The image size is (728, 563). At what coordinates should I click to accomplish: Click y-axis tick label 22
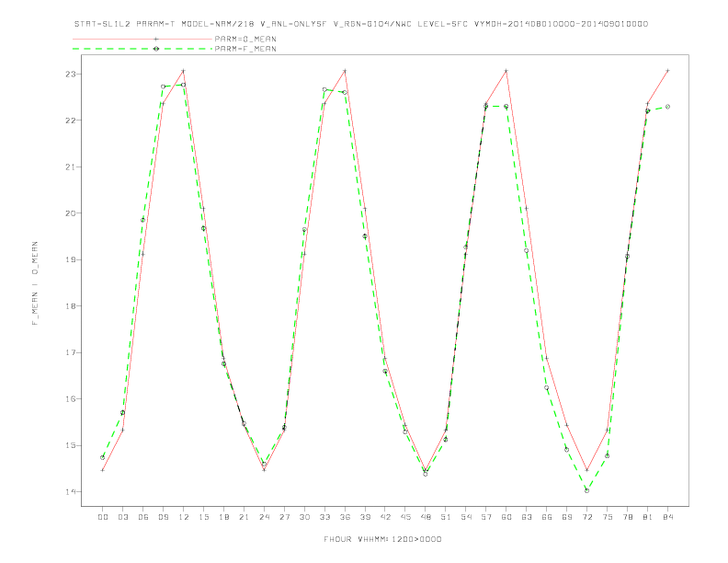click(70, 121)
